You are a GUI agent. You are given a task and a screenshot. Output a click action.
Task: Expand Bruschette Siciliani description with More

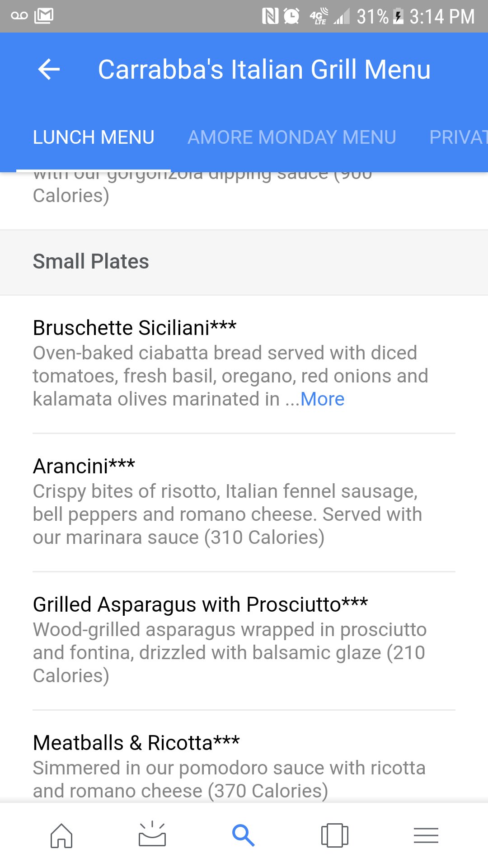pos(322,399)
